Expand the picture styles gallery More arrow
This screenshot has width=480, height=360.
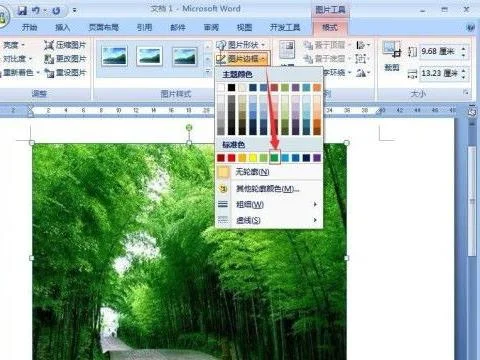(208, 71)
